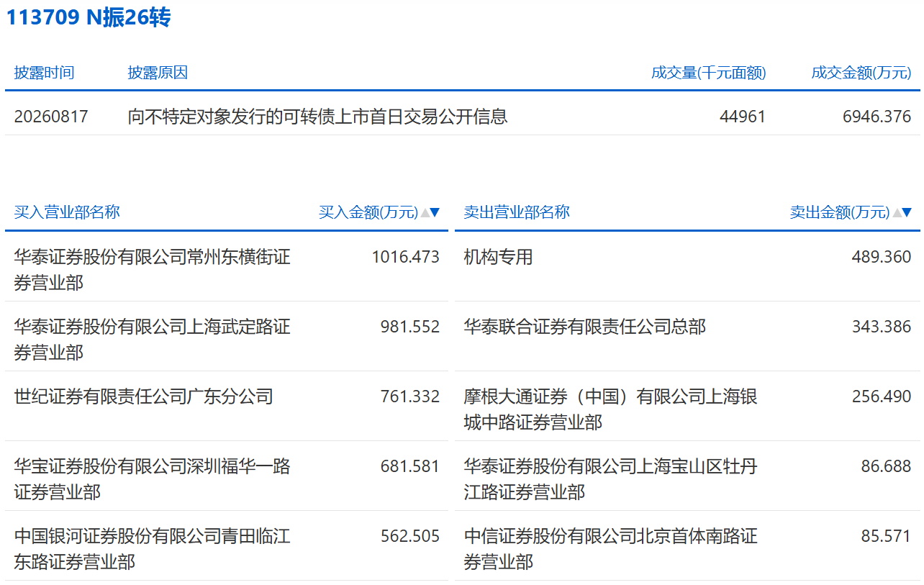Click the 披露原因 column header
Viewport: 924px width, 585px height.
tap(158, 73)
